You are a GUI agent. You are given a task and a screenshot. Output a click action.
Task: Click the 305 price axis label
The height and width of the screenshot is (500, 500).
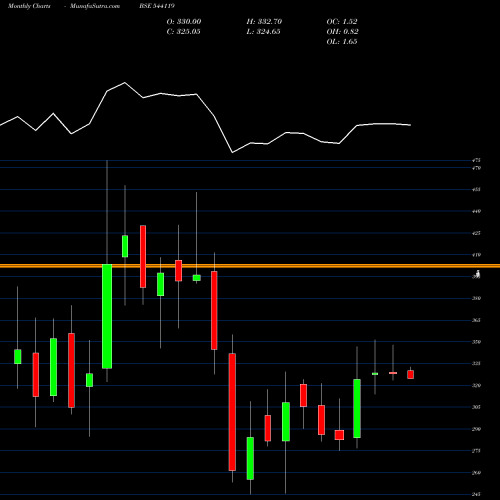click(x=476, y=407)
